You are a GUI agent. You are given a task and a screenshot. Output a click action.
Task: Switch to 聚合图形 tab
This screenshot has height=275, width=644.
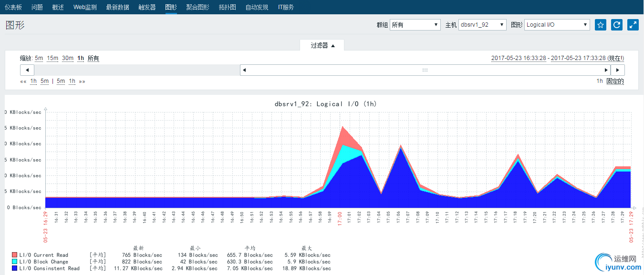(x=197, y=7)
